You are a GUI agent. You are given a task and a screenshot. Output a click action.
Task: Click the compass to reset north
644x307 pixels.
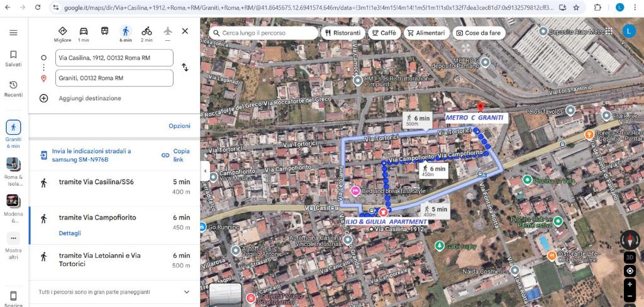click(x=630, y=239)
